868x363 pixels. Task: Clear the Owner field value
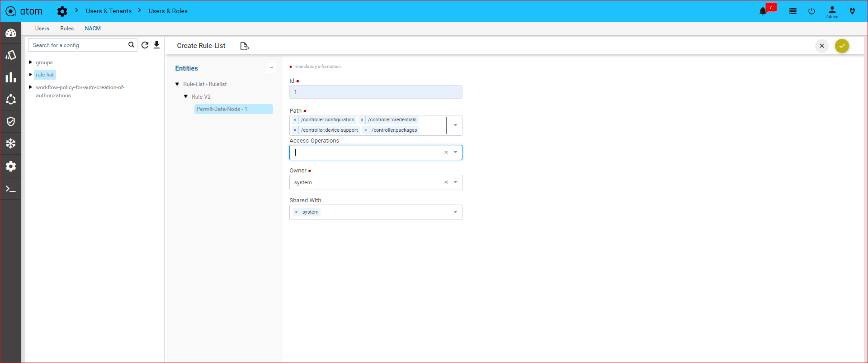click(x=446, y=182)
